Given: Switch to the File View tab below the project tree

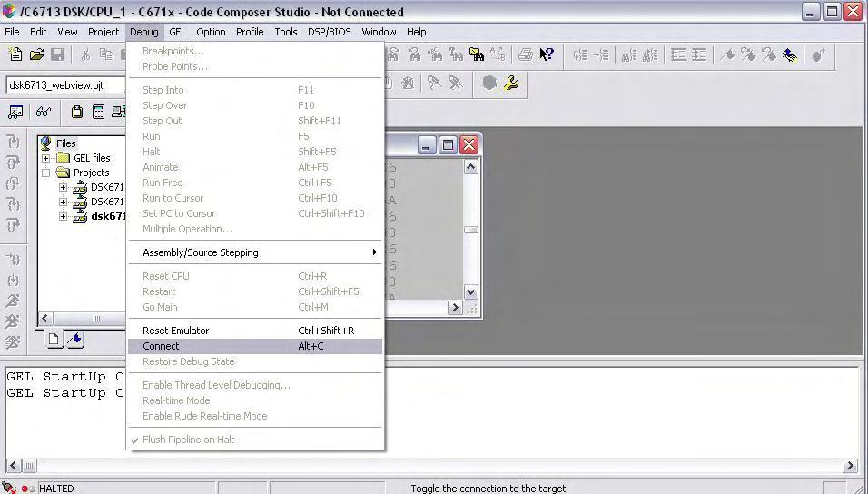Looking at the screenshot, I should [x=54, y=339].
